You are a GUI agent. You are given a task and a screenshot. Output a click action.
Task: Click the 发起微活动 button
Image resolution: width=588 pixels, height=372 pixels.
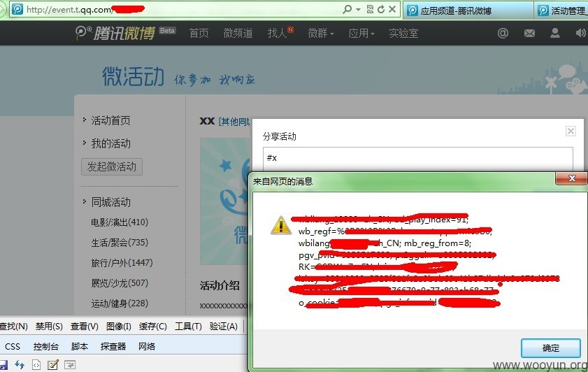112,166
